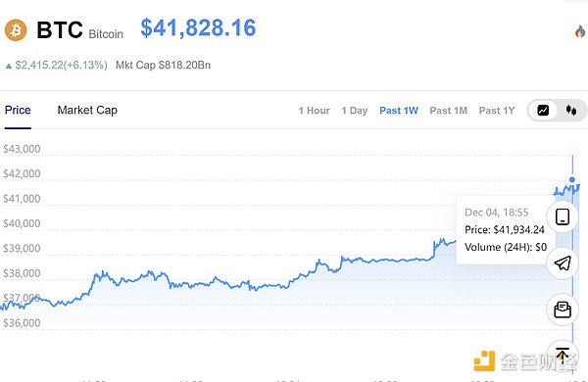Click the Telegram paper-plane icon
This screenshot has width=588, height=382.
pyautogui.click(x=563, y=263)
